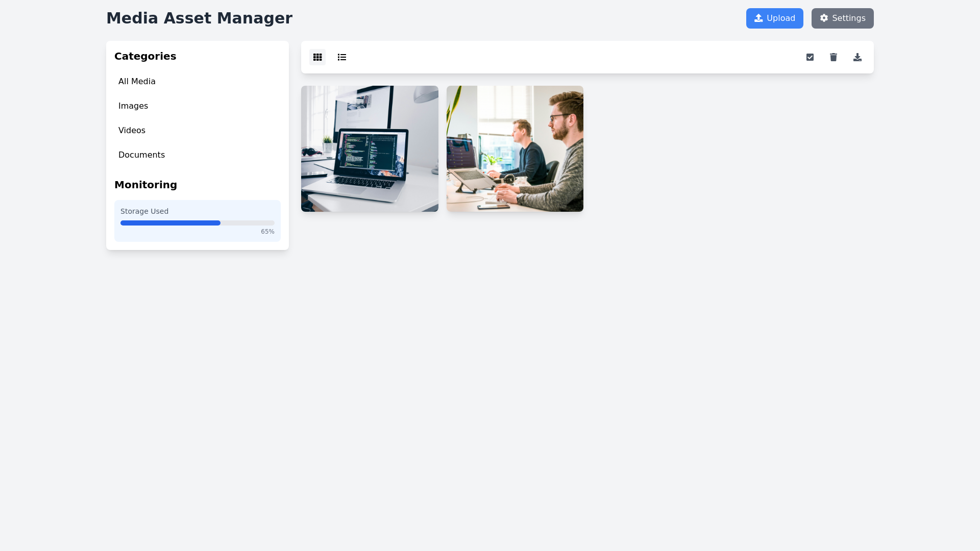Open the laptop with code thumbnail

[370, 148]
